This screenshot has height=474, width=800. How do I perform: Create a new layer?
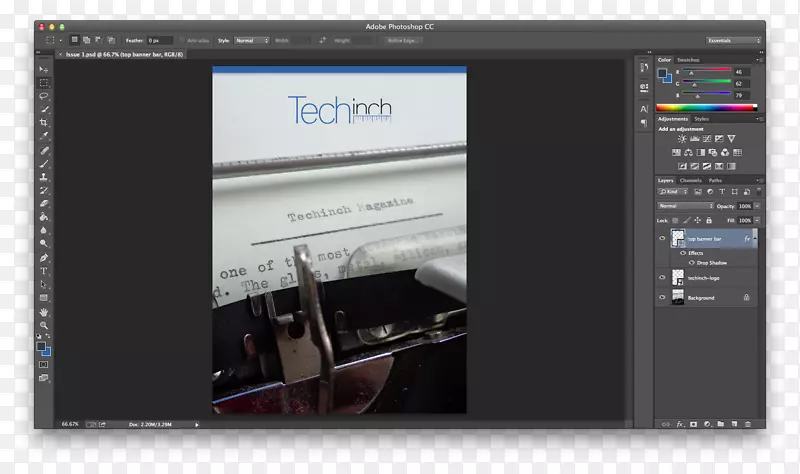[734, 424]
